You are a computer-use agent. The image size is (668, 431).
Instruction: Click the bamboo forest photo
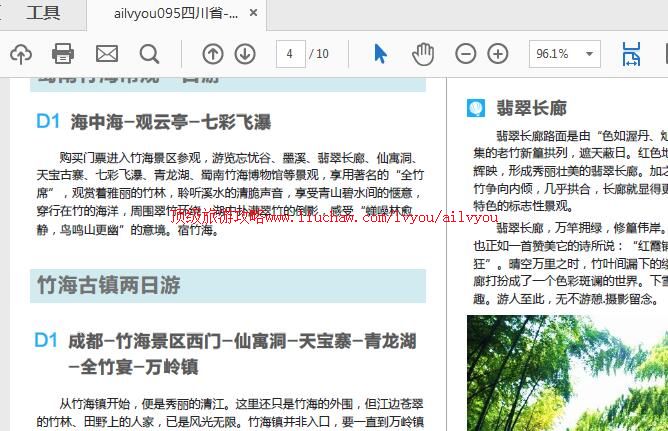tap(566, 372)
